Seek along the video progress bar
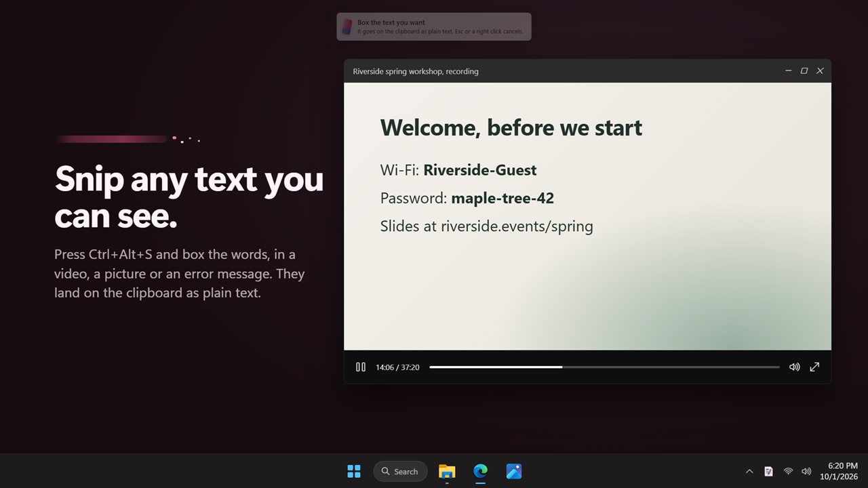This screenshot has height=488, width=868. coord(604,367)
